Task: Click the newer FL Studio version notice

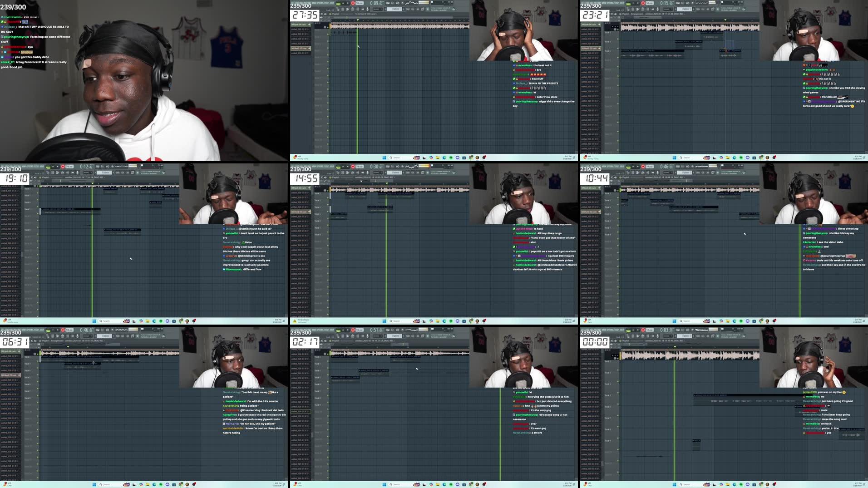Action: pyautogui.click(x=439, y=9)
